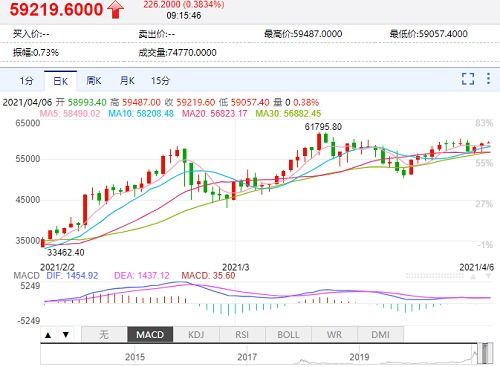Click the small gray down arrow above MACD panel
The image size is (500, 367).
[488, 276]
